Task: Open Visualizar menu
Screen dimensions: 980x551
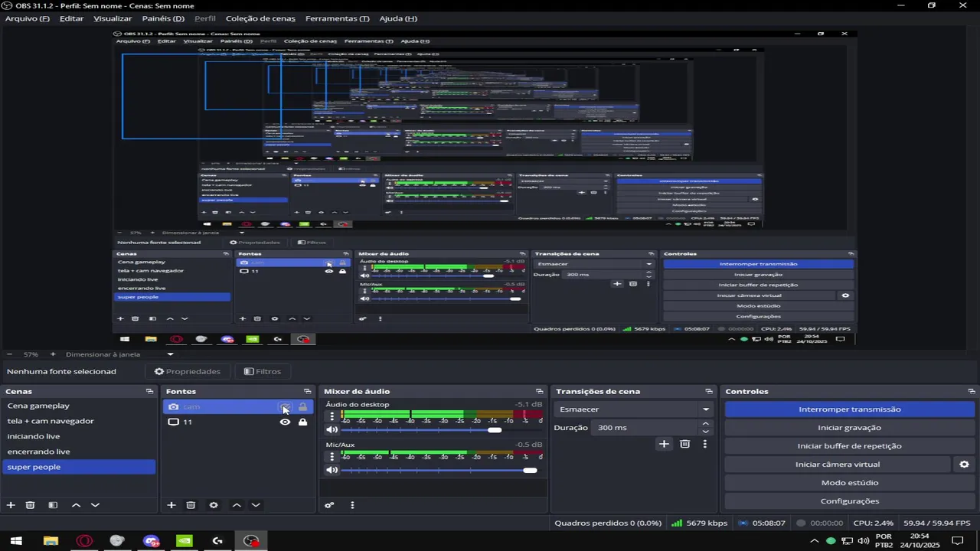Action: click(x=113, y=18)
